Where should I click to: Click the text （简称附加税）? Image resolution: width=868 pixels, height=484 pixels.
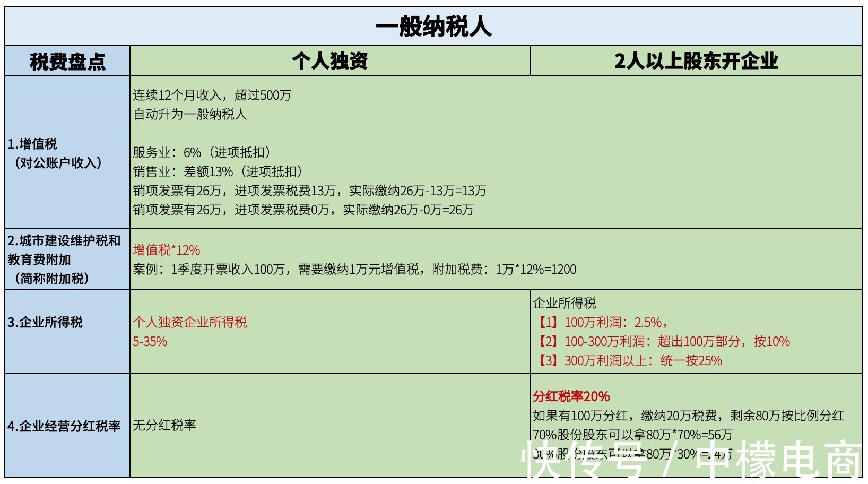(x=51, y=279)
